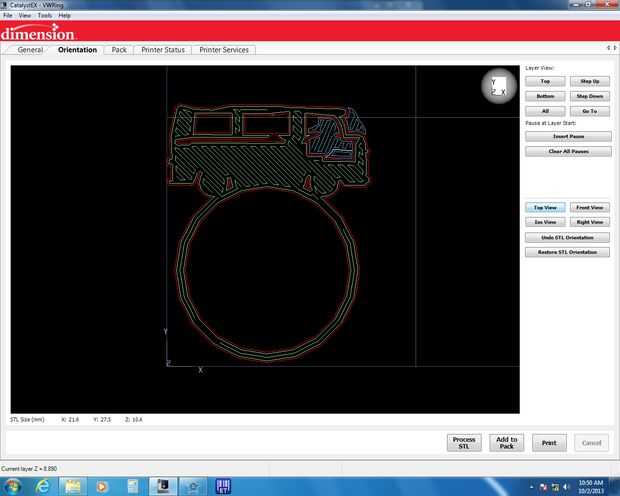Click the 'STL Size (mm)' label
Image resolution: width=620 pixels, height=496 pixels.
point(27,420)
